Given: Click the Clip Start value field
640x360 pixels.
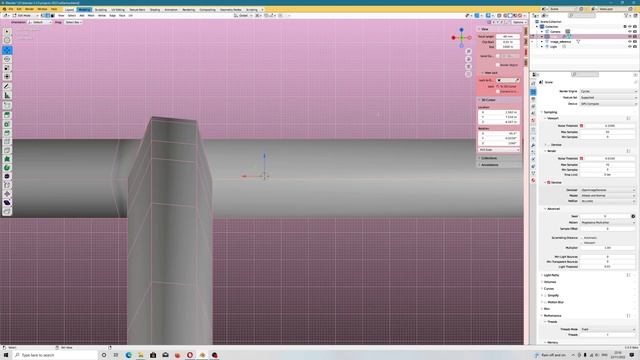Looking at the screenshot, I should click(x=508, y=42).
